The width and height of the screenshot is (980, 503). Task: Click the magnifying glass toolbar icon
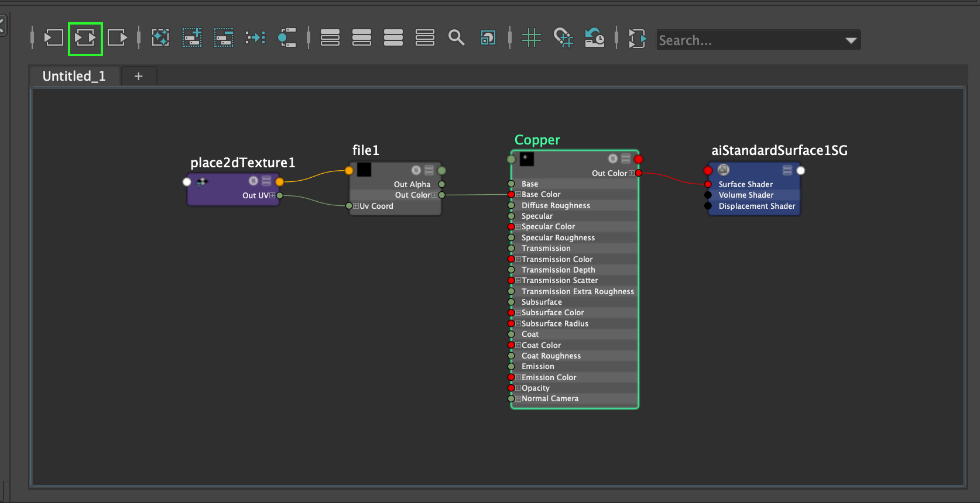(456, 39)
